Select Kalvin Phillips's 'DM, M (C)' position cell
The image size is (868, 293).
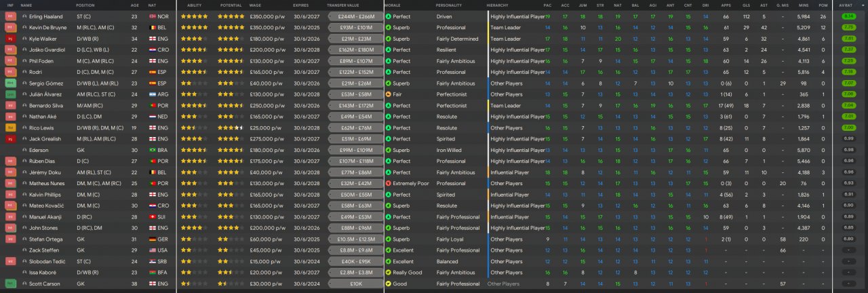88,195
